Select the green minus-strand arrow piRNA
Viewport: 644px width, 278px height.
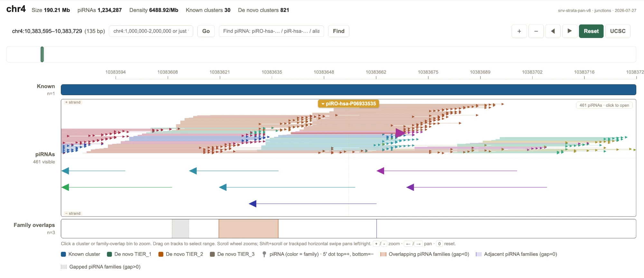pos(117,187)
